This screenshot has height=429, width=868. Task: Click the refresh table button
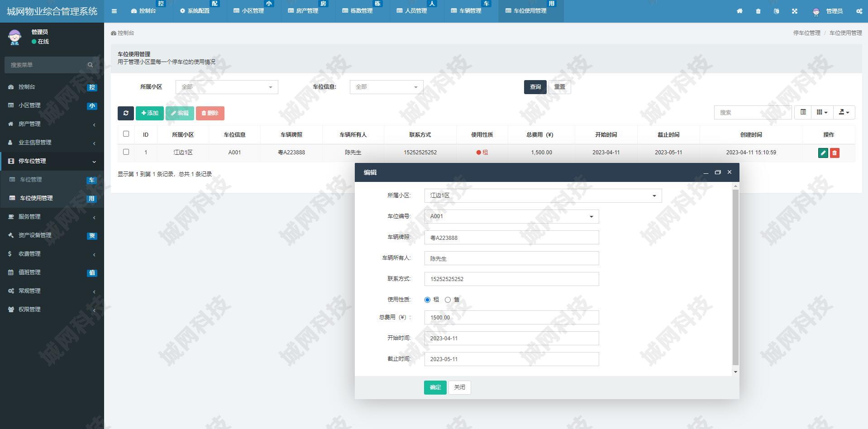tap(126, 113)
